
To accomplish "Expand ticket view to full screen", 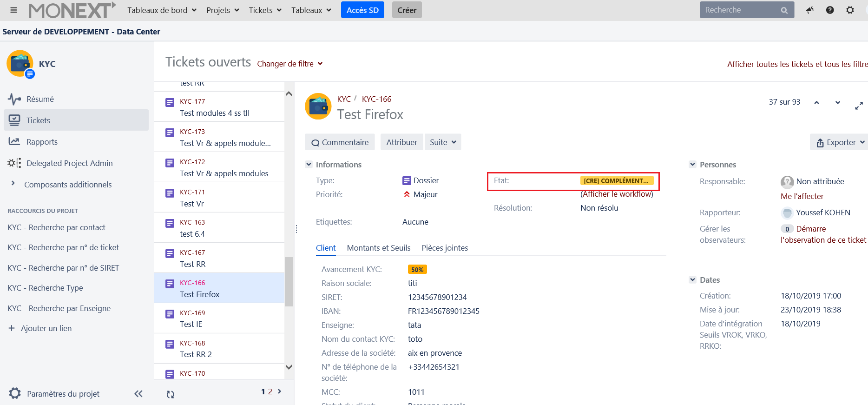I will [x=859, y=106].
